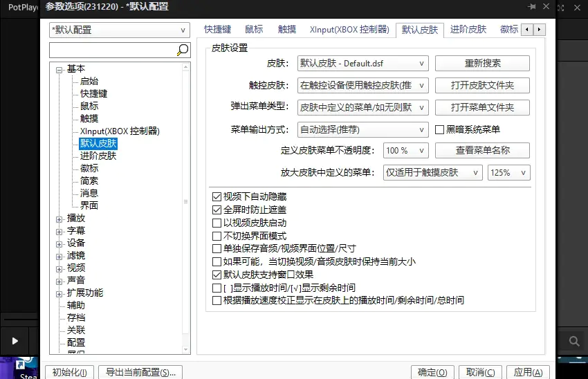Screen dimensions: 588x379
Task: Toggle 全屏时防止遮盖 checkbox
Action: 217,210
